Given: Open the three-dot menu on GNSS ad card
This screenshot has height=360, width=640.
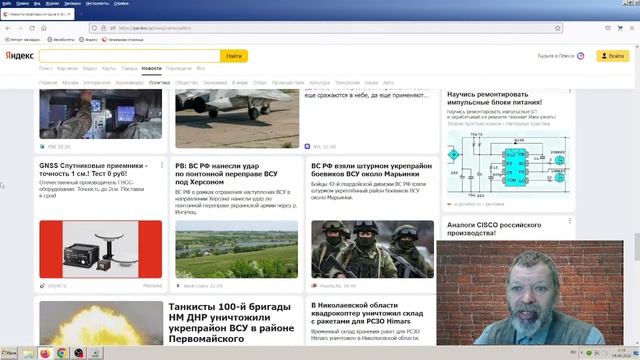Looking at the screenshot, I should click(162, 165).
